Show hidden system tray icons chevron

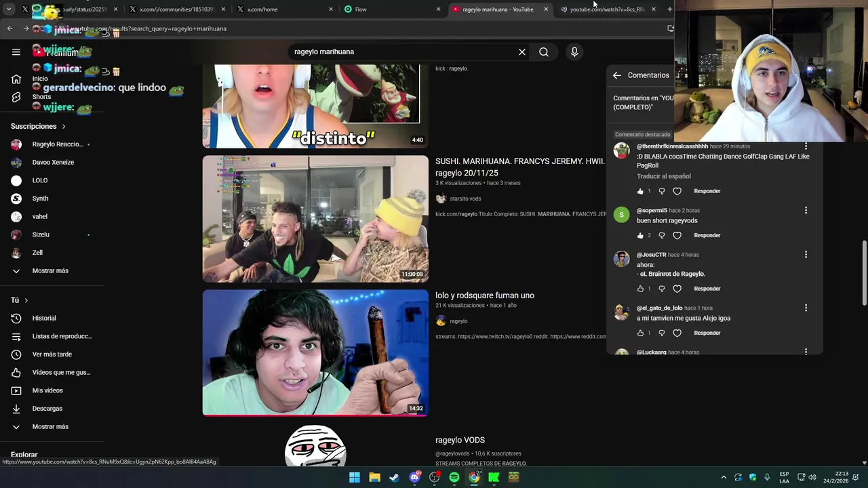pos(724,477)
